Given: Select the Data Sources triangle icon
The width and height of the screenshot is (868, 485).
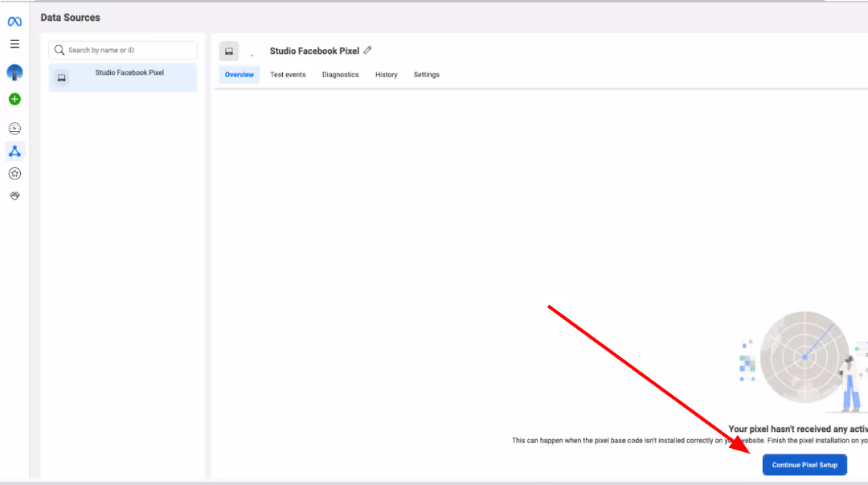Looking at the screenshot, I should point(14,151).
